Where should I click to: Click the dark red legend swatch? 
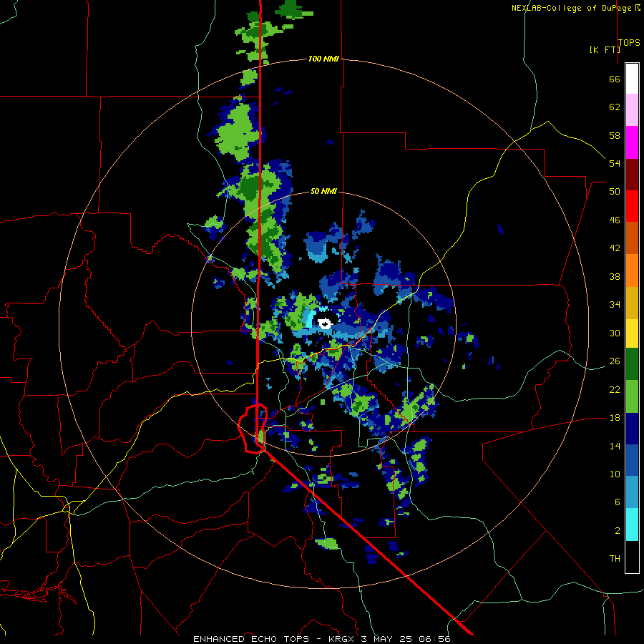632,174
